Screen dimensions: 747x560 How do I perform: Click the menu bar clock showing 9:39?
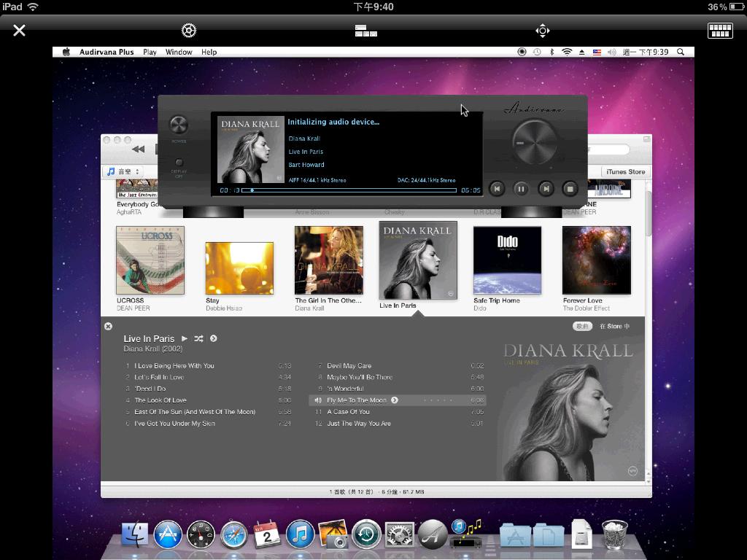click(x=646, y=52)
